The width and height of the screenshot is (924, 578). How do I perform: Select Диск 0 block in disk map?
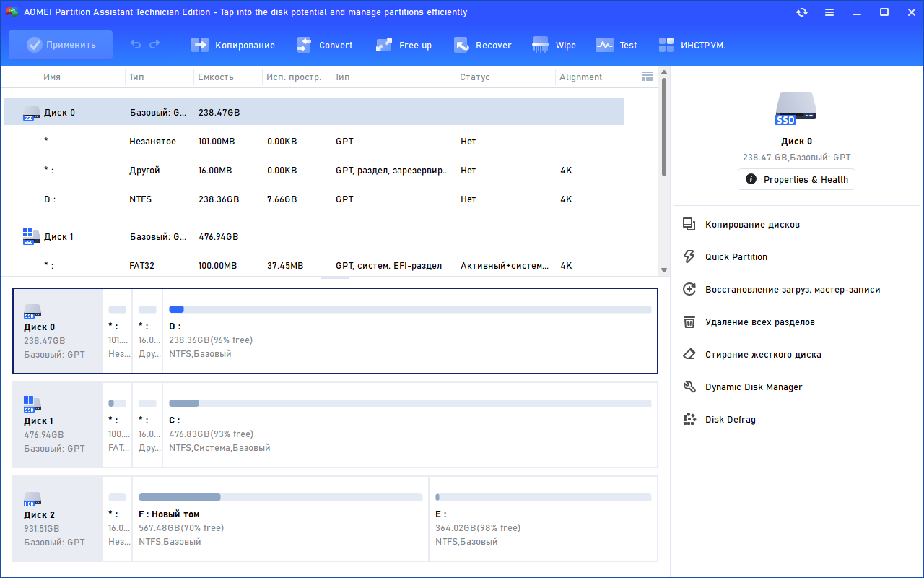point(58,331)
